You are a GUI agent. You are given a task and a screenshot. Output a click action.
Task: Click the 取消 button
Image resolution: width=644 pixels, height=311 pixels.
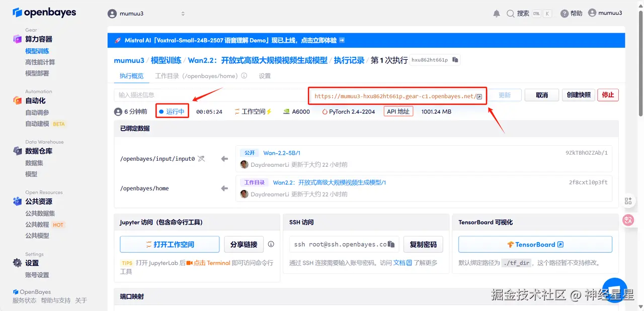click(x=542, y=95)
